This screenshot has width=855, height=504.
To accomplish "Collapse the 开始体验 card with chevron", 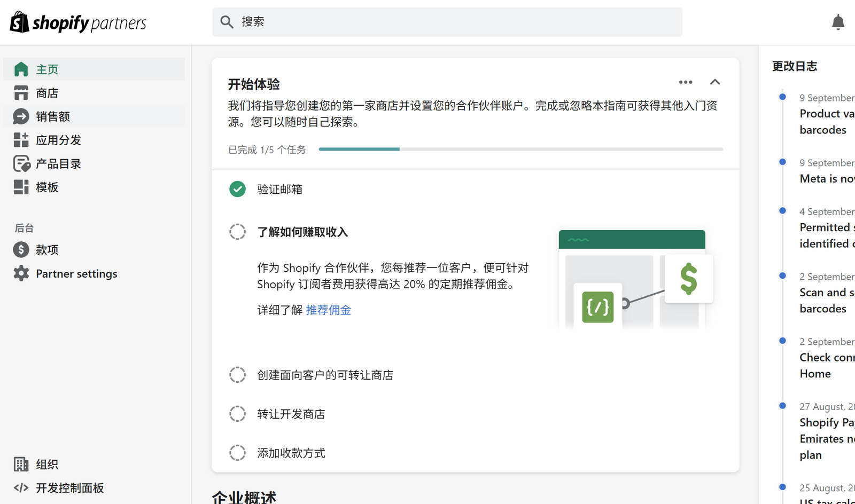I will (715, 82).
